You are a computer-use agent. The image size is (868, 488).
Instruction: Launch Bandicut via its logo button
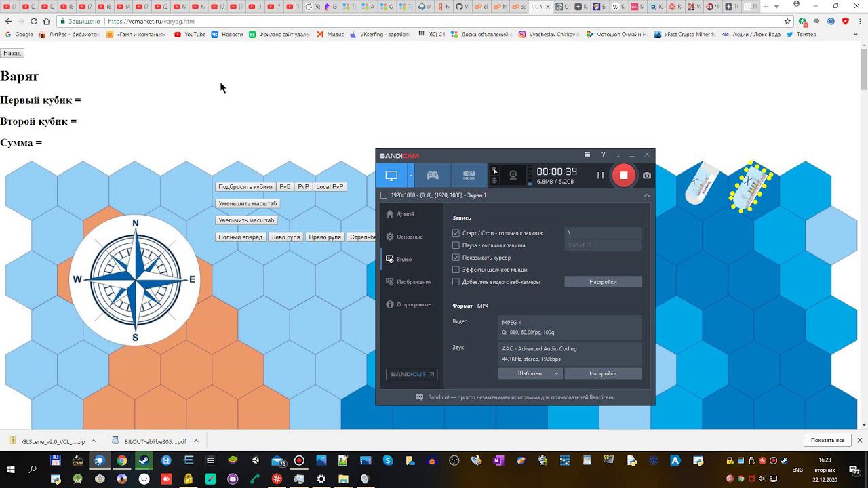point(412,374)
